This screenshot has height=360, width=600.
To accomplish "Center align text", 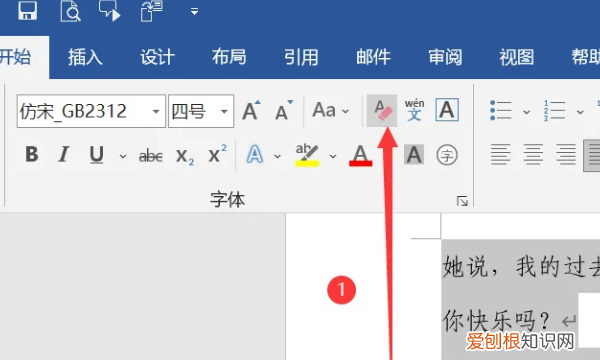I will (x=533, y=155).
